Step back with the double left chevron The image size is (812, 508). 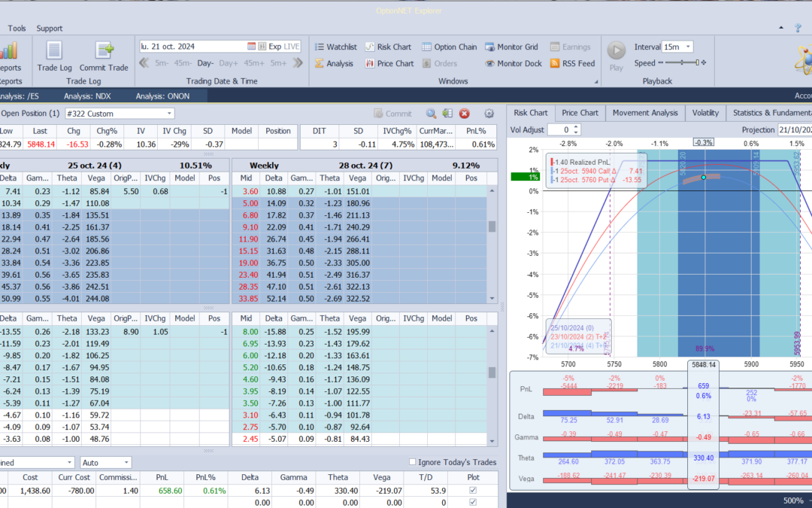(x=144, y=63)
